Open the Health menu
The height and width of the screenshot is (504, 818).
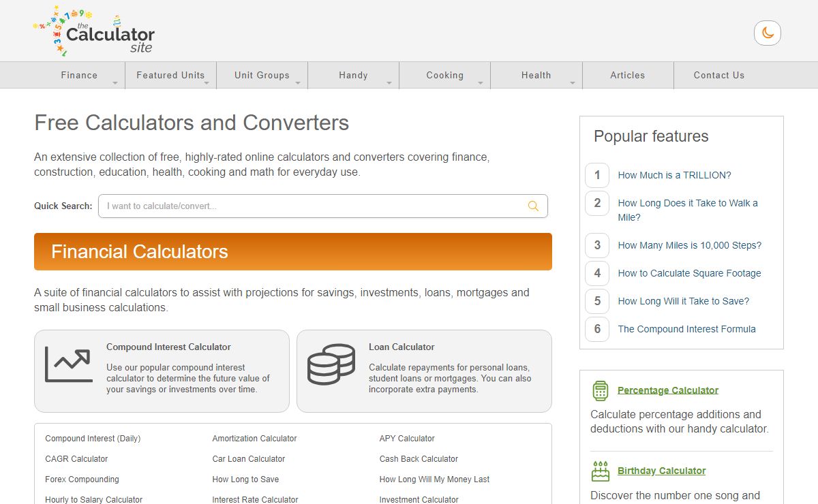(x=536, y=75)
